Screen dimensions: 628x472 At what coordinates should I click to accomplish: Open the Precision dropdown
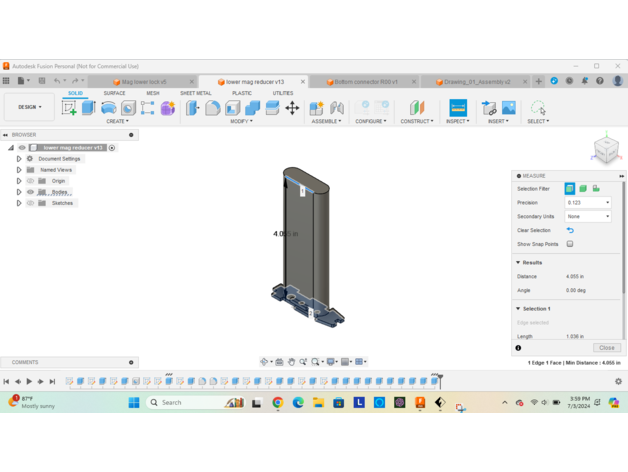click(x=588, y=203)
